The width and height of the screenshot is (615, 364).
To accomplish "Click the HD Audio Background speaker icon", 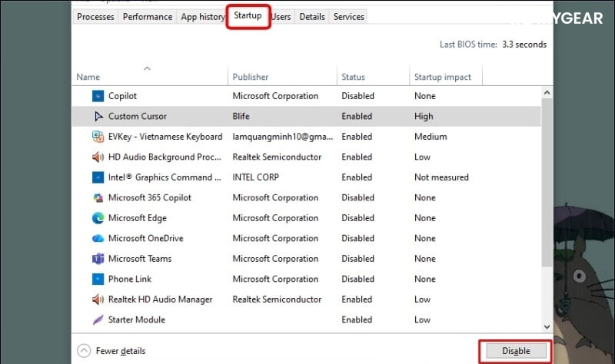I will pyautogui.click(x=98, y=157).
